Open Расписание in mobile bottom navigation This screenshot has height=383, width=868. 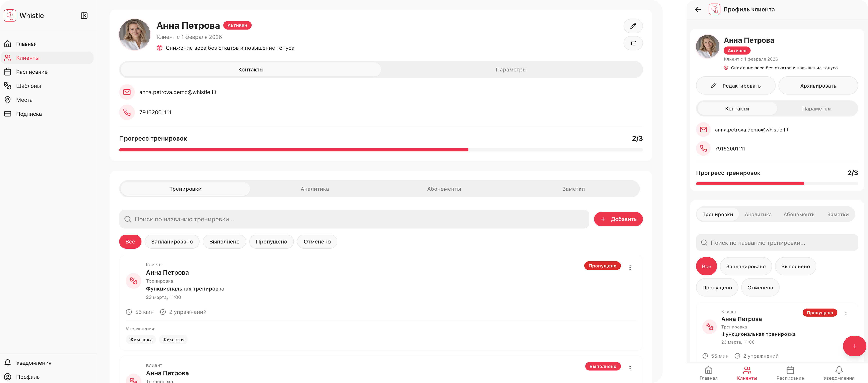coord(790,373)
